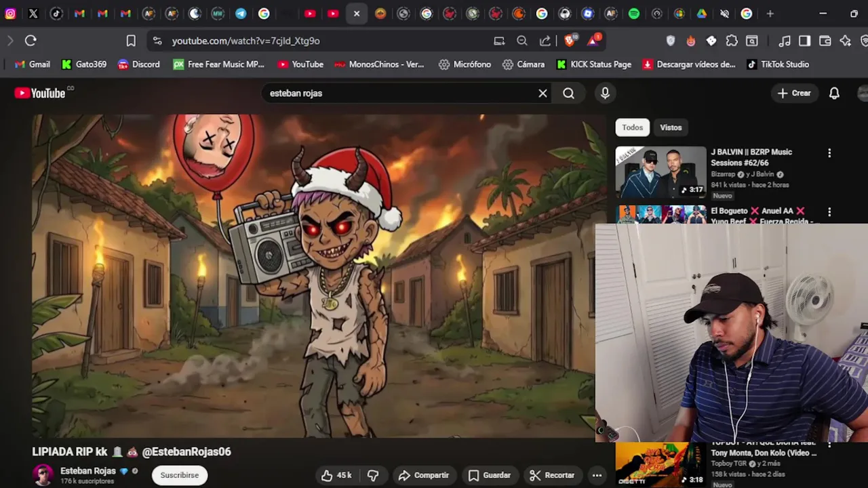Viewport: 868px width, 488px height.
Task: Open the YouTube bookmark
Action: (300, 64)
